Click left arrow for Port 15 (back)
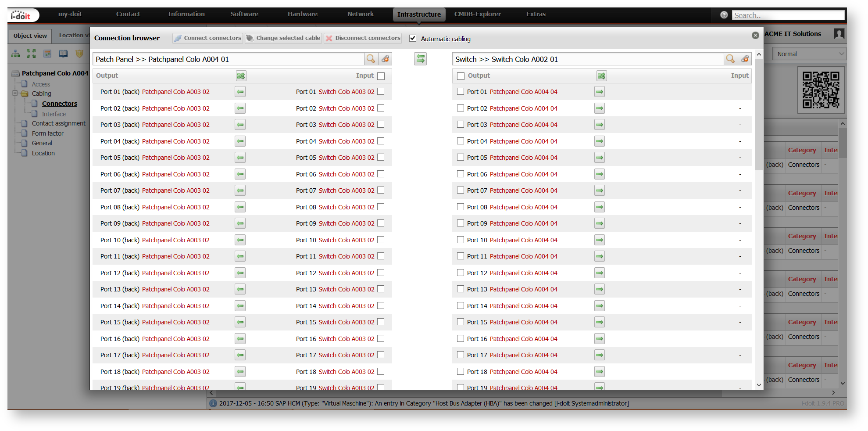The width and height of the screenshot is (868, 431). [240, 322]
